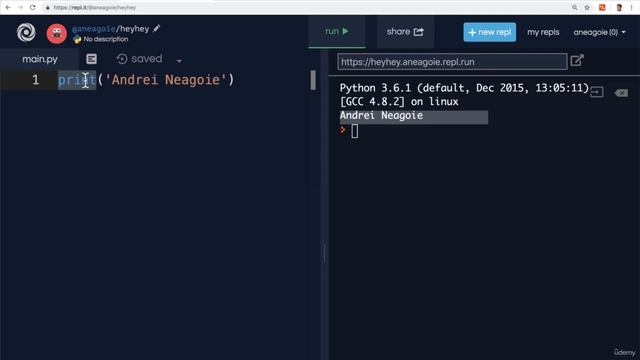The height and width of the screenshot is (360, 640).
Task: Go back with browser back arrow
Action: (8, 7)
